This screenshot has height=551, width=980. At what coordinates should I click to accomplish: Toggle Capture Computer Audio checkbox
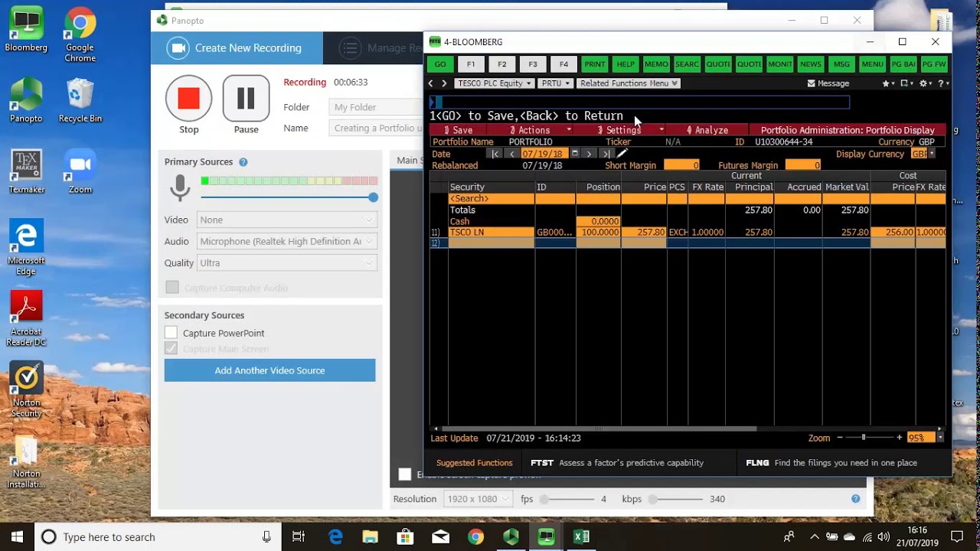point(172,287)
